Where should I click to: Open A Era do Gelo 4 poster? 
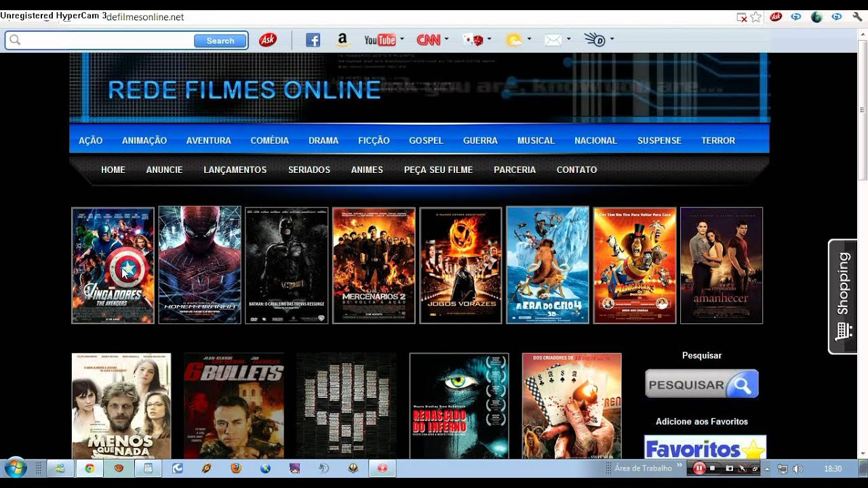pyautogui.click(x=547, y=265)
